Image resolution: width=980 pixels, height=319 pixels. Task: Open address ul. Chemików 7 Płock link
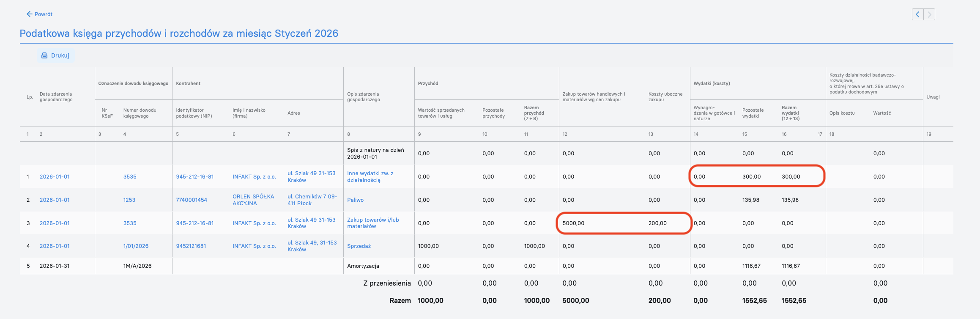coord(312,200)
